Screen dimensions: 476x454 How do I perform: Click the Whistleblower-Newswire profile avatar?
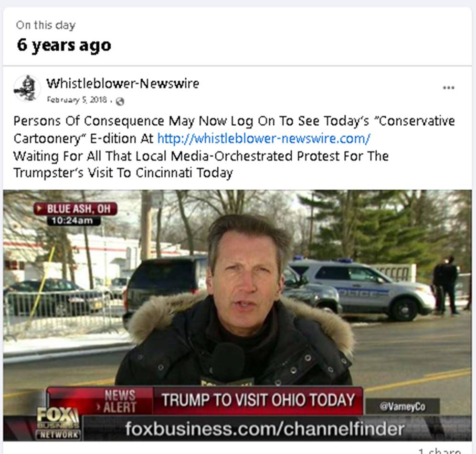point(27,88)
